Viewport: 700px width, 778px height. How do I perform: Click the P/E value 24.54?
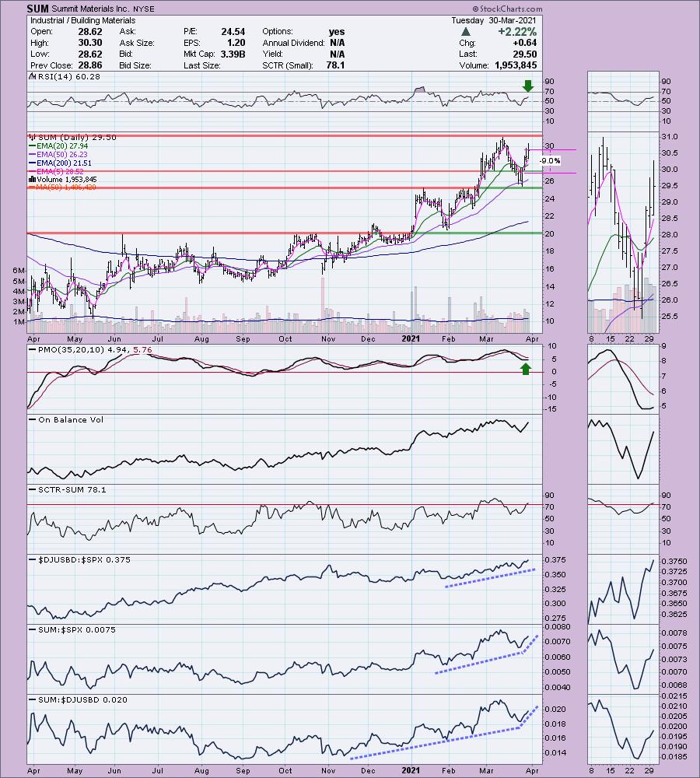[233, 31]
